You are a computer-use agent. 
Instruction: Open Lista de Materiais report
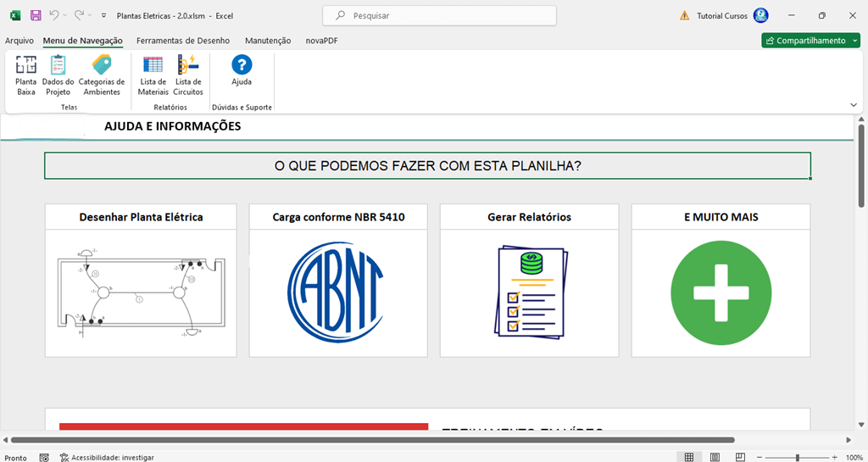[153, 75]
